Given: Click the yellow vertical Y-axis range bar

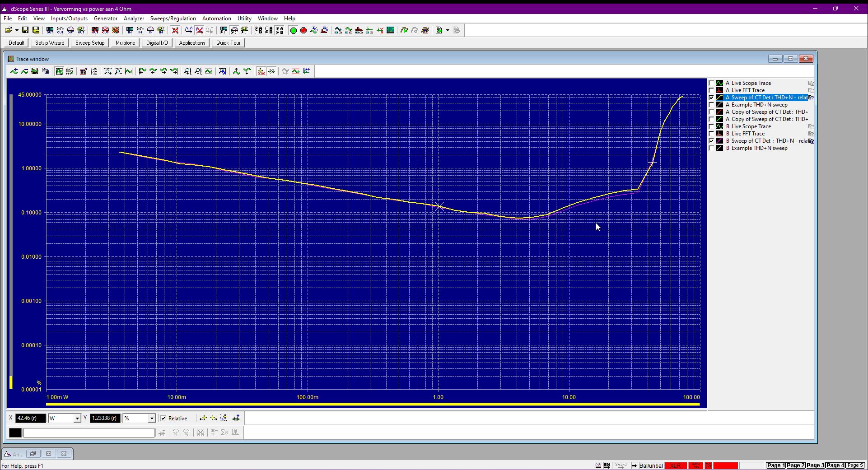Looking at the screenshot, I should pos(11,382).
